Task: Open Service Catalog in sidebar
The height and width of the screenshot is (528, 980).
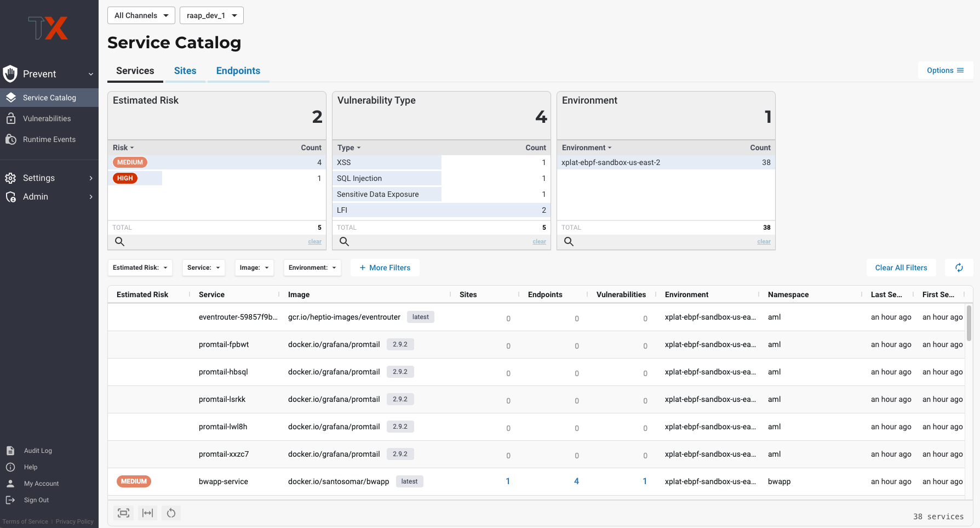Action: point(49,98)
